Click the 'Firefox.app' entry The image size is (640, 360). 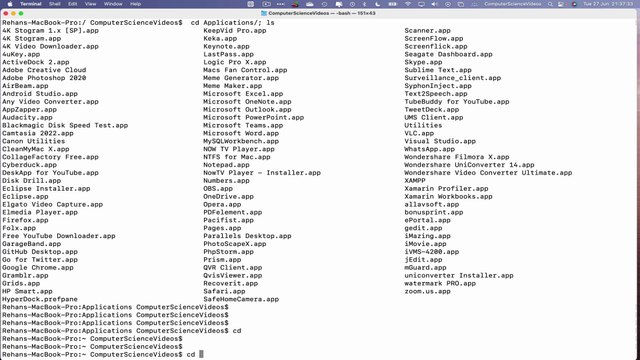point(25,220)
